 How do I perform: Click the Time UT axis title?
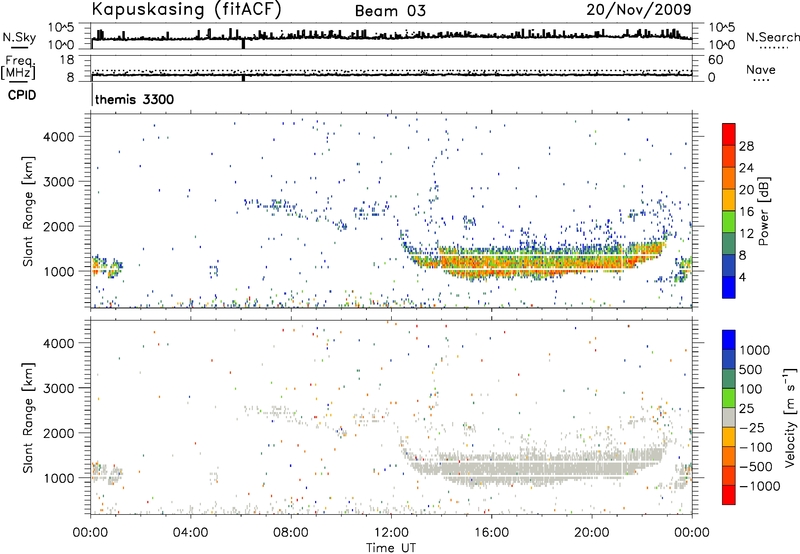click(391, 548)
